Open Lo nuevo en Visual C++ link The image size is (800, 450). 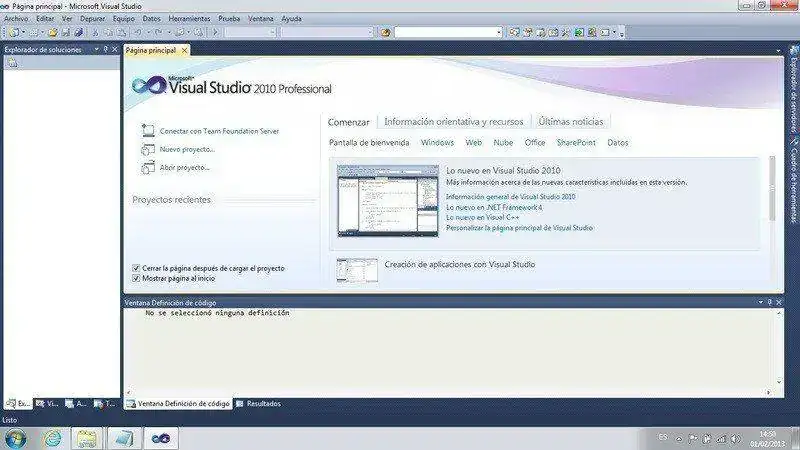click(x=483, y=217)
